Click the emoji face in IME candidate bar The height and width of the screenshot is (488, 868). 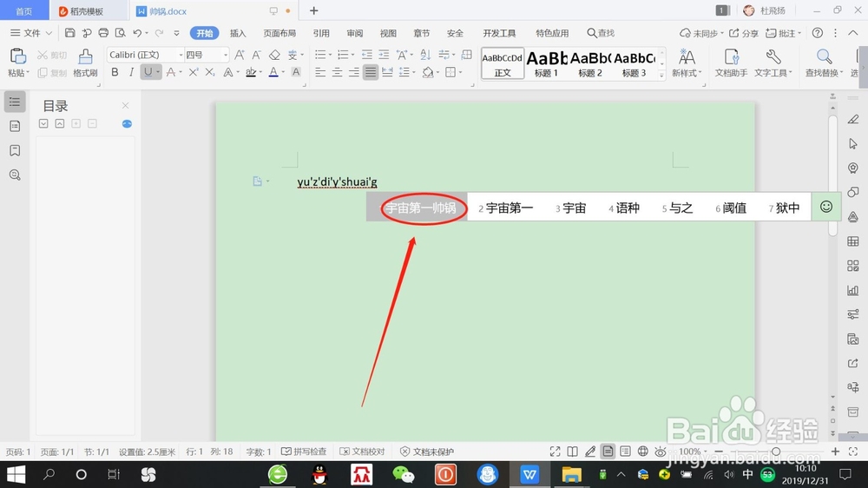click(826, 208)
